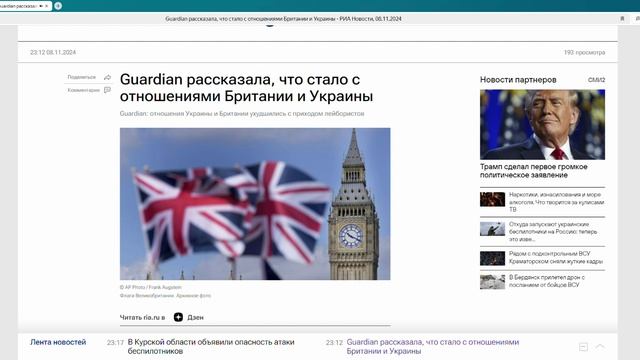This screenshot has width=640, height=360.
Task: Open the Комментарии link
Action: [x=84, y=90]
